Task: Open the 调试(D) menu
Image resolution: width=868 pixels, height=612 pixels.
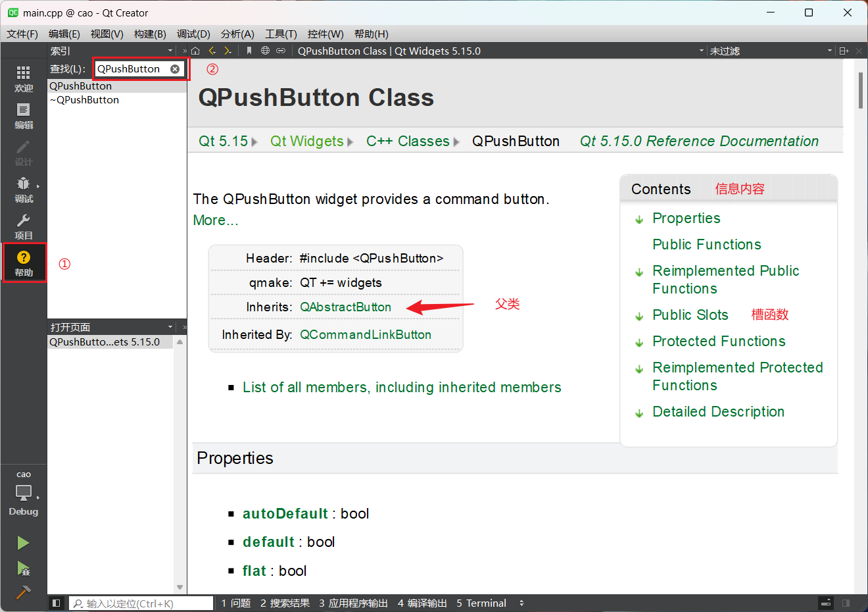Action: click(193, 34)
